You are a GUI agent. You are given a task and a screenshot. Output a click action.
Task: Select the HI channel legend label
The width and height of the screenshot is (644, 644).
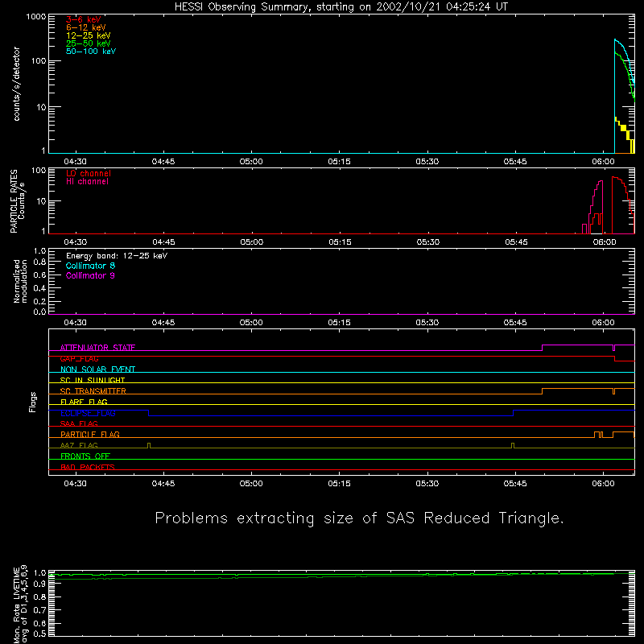87,182
